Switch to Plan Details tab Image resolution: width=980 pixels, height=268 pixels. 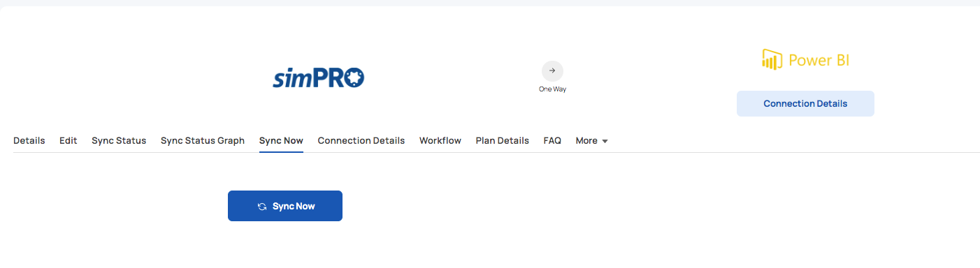tap(503, 140)
